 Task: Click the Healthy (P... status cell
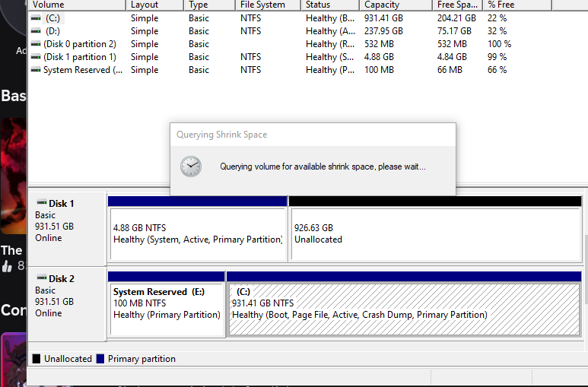(330, 70)
